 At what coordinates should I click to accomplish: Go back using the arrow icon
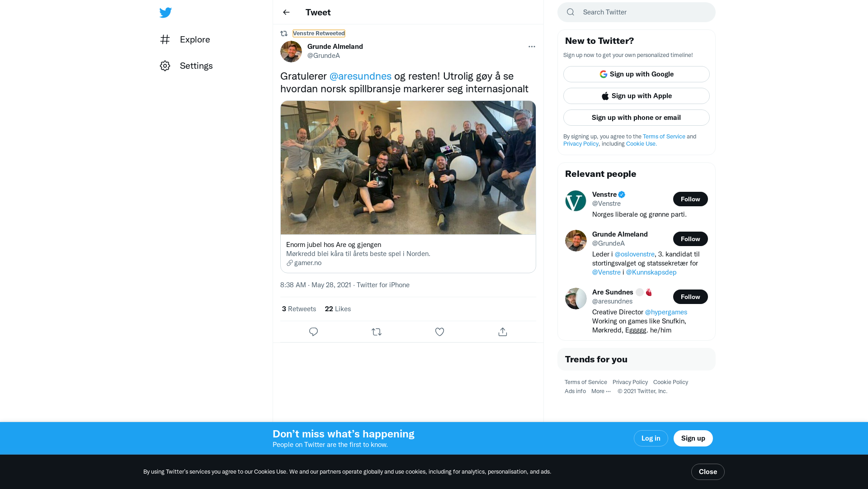click(286, 12)
